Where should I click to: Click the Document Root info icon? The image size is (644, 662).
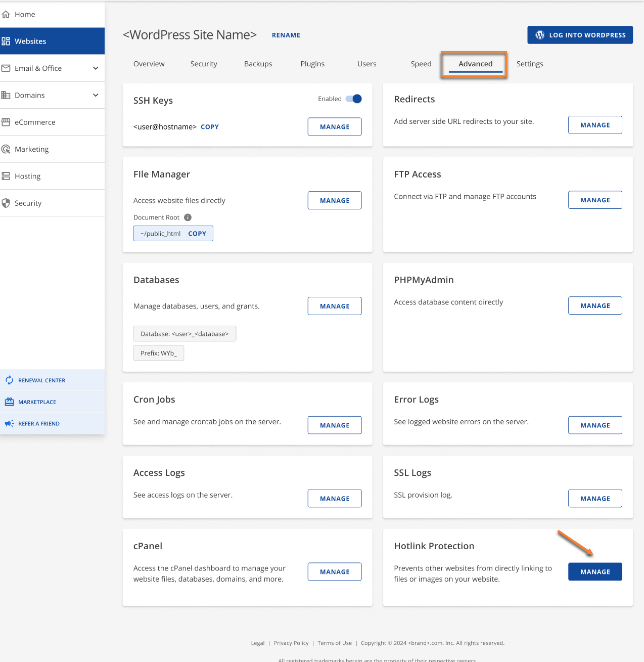click(188, 217)
